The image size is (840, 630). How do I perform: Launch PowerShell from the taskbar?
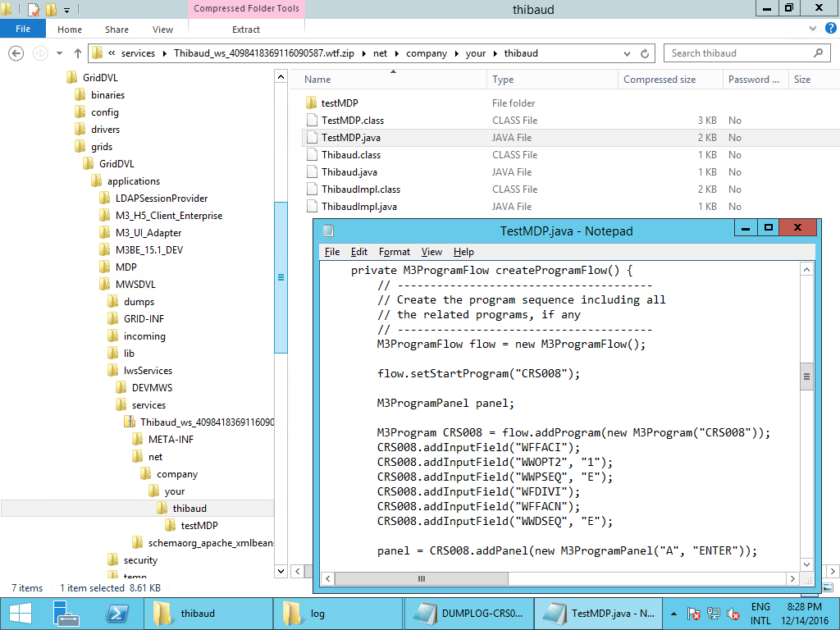tap(117, 613)
